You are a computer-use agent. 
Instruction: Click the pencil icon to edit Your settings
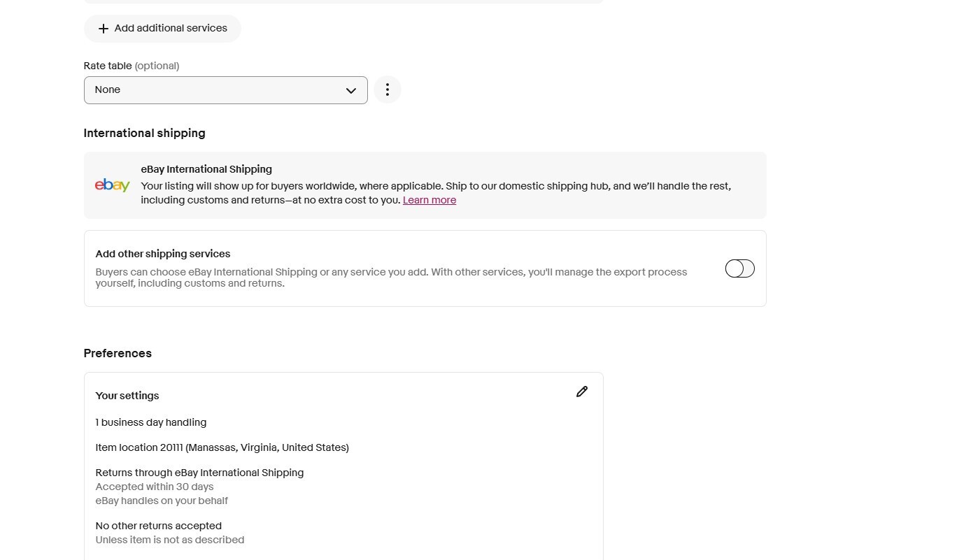click(581, 392)
